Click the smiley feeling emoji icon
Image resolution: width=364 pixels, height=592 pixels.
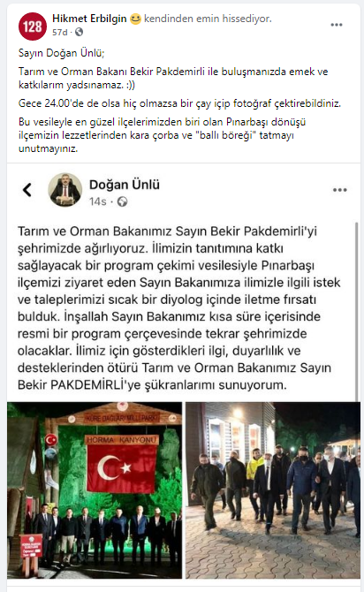(135, 19)
